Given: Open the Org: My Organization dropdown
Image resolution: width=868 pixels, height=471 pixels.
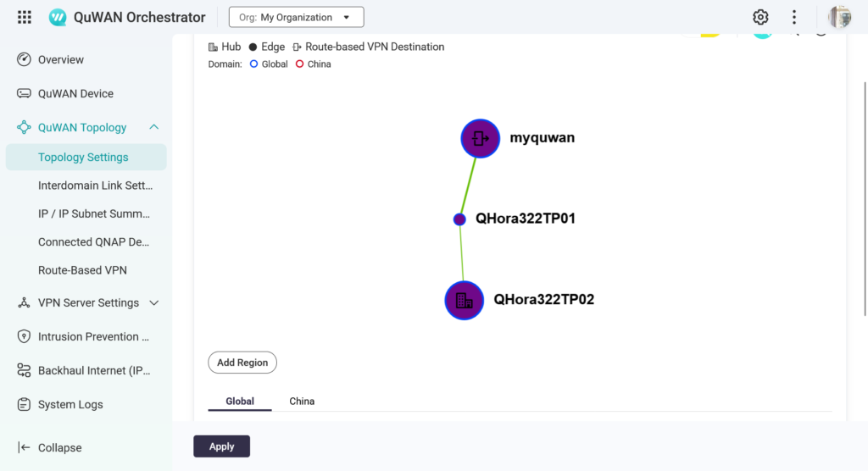Looking at the screenshot, I should click(x=296, y=17).
